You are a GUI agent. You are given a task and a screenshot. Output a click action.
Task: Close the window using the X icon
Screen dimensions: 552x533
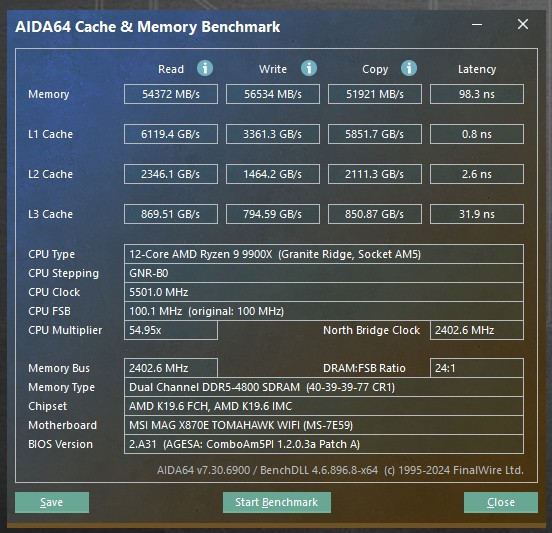point(523,24)
